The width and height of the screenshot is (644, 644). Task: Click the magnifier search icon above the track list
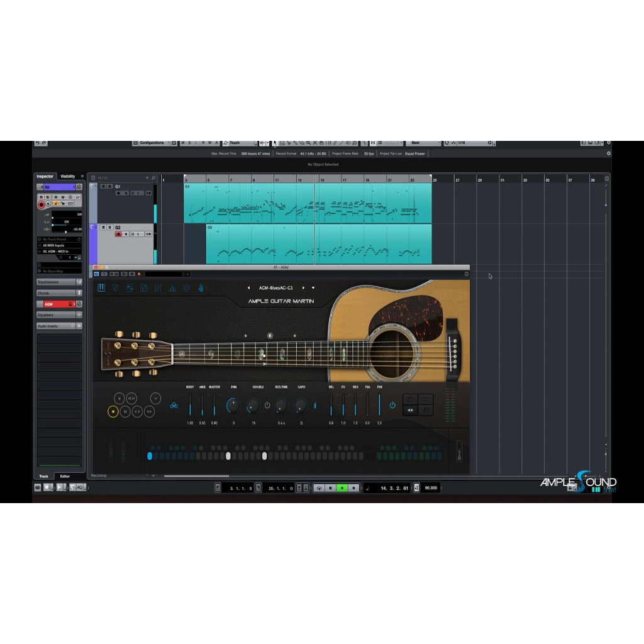(x=153, y=177)
